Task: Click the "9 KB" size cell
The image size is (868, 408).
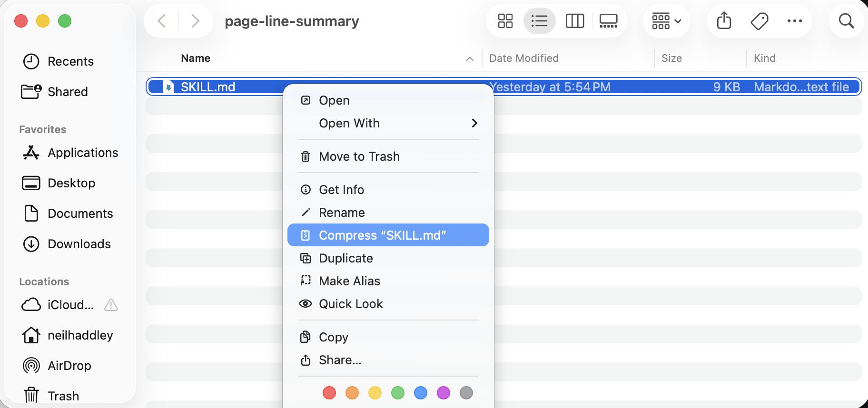Action: pos(727,87)
